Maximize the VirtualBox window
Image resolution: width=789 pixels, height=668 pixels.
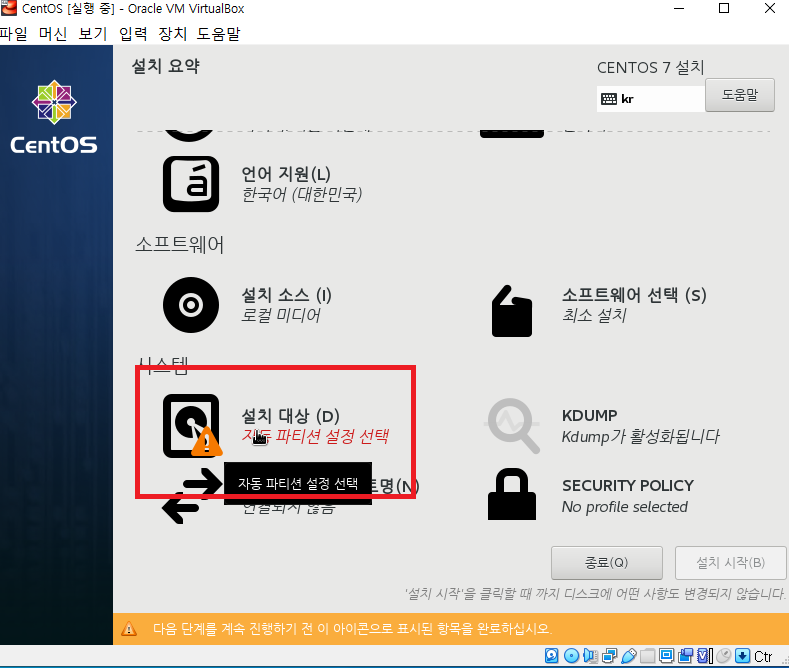(x=724, y=8)
